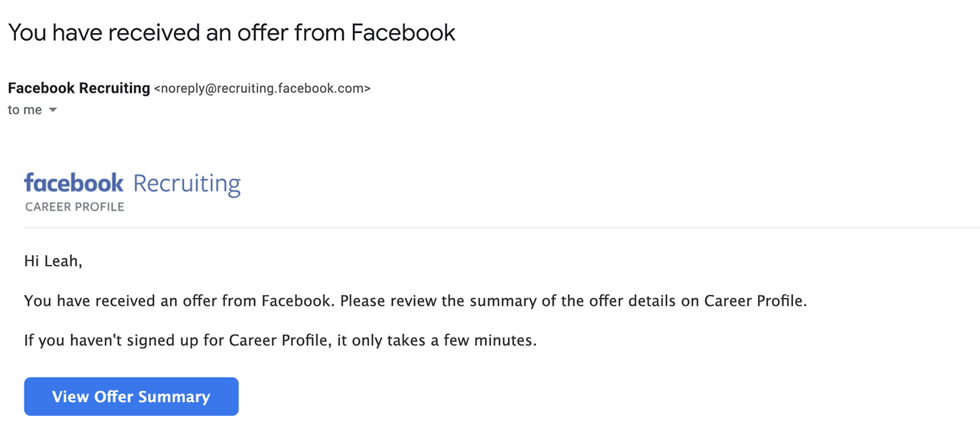Click sender name Facebook Recruiting
This screenshot has width=980, height=432.
coord(79,88)
